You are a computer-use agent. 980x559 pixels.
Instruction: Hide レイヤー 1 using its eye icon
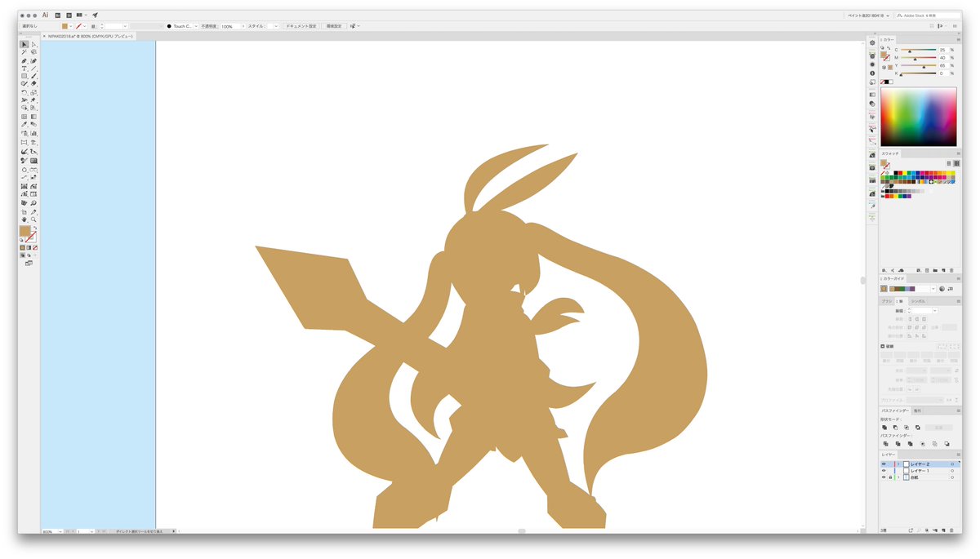[x=884, y=471]
